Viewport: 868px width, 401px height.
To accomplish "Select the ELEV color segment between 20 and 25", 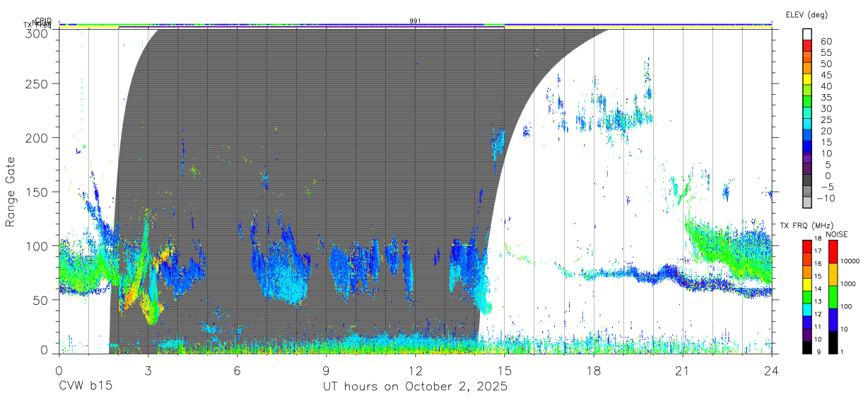I will tap(807, 125).
